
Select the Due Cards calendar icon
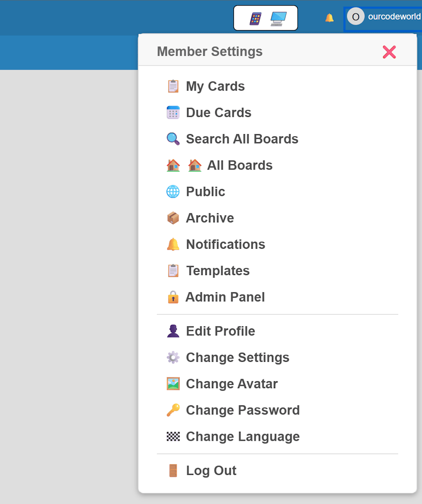[173, 113]
